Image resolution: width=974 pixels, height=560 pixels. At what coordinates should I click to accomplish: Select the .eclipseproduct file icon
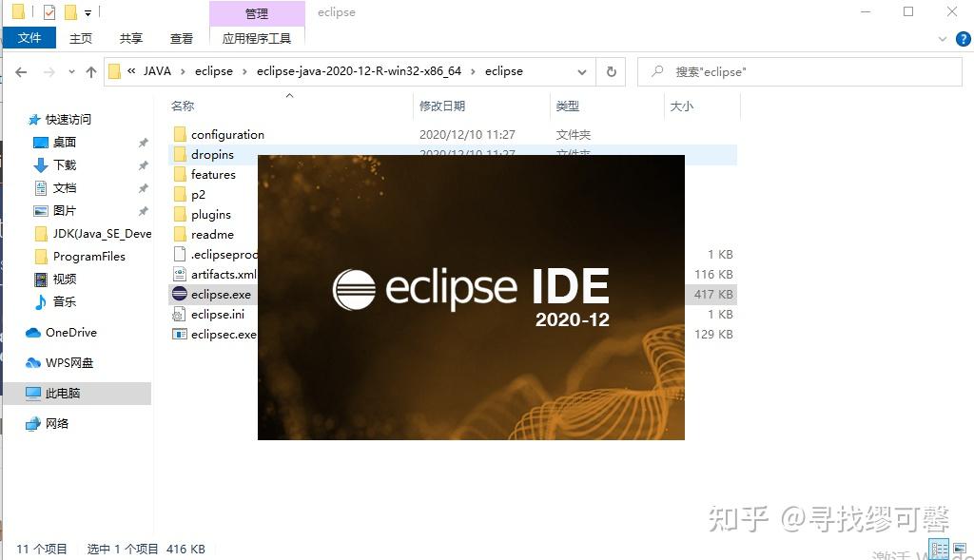click(180, 254)
